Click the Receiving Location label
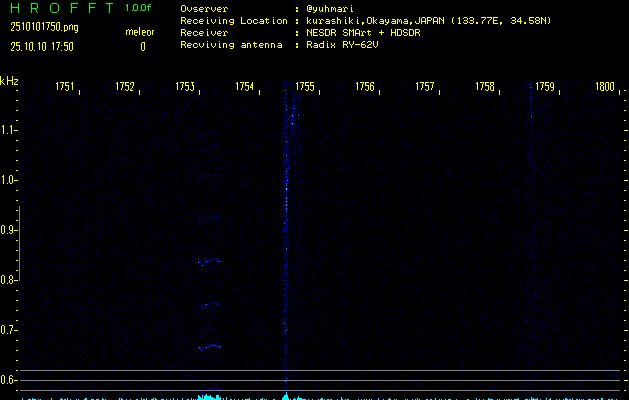The height and width of the screenshot is (400, 629). pos(234,20)
